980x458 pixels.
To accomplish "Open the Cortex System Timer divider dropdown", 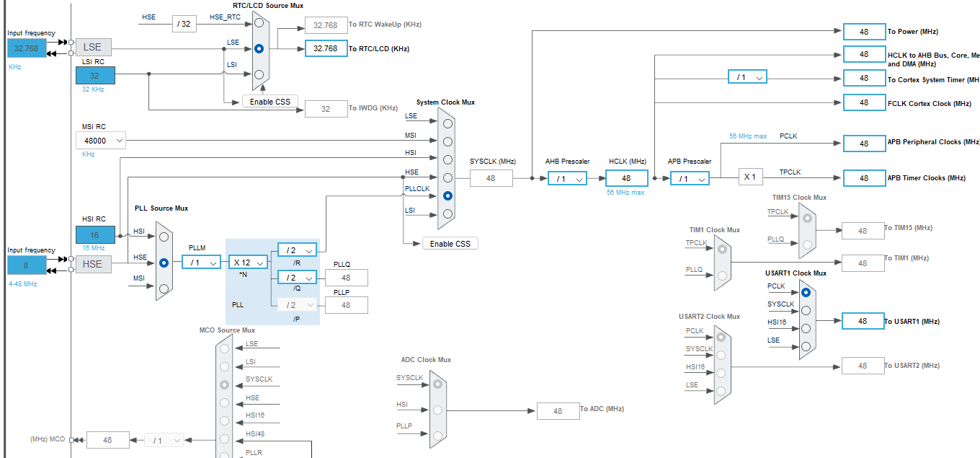I will (747, 76).
